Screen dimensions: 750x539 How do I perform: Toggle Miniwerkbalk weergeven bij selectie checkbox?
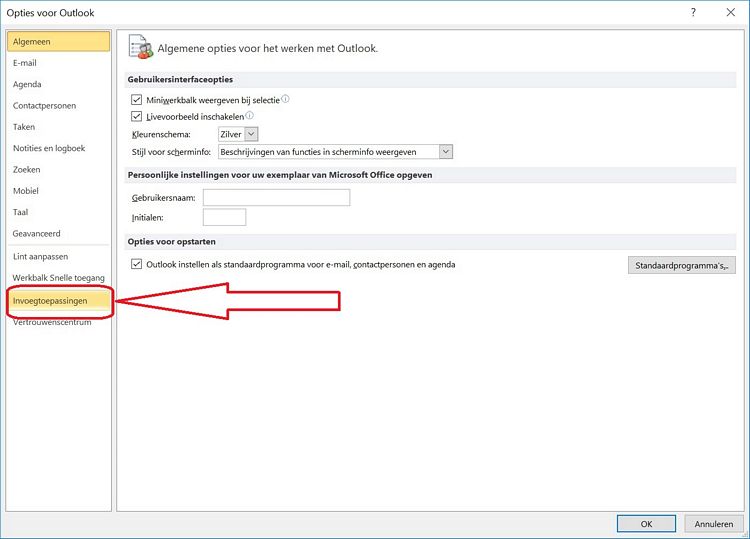tap(136, 99)
